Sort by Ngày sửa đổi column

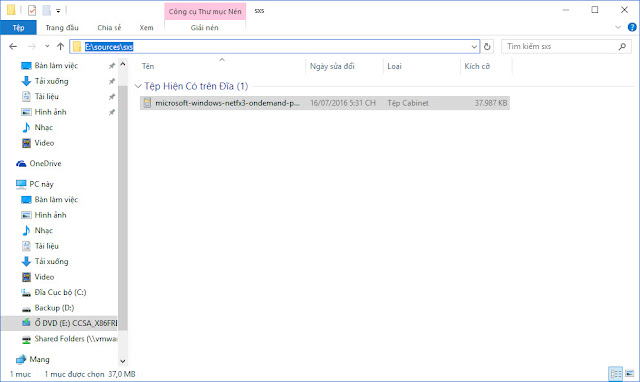[x=344, y=66]
